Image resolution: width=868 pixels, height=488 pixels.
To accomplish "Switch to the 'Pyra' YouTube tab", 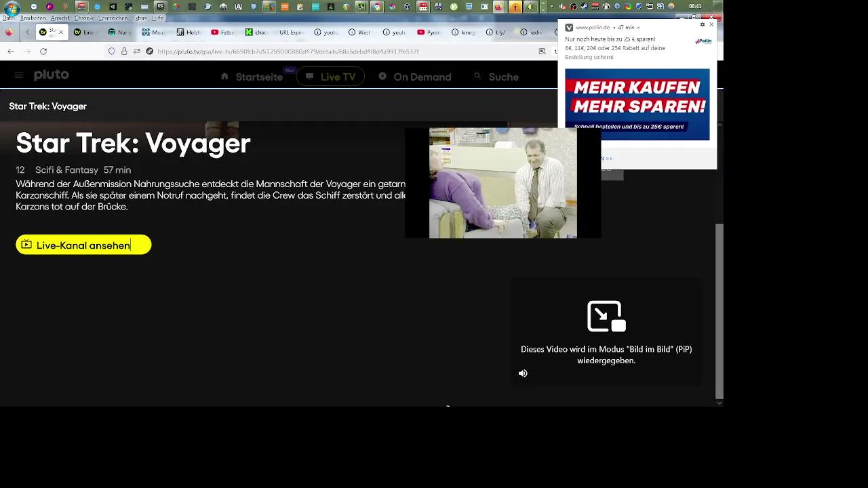I will (x=429, y=32).
